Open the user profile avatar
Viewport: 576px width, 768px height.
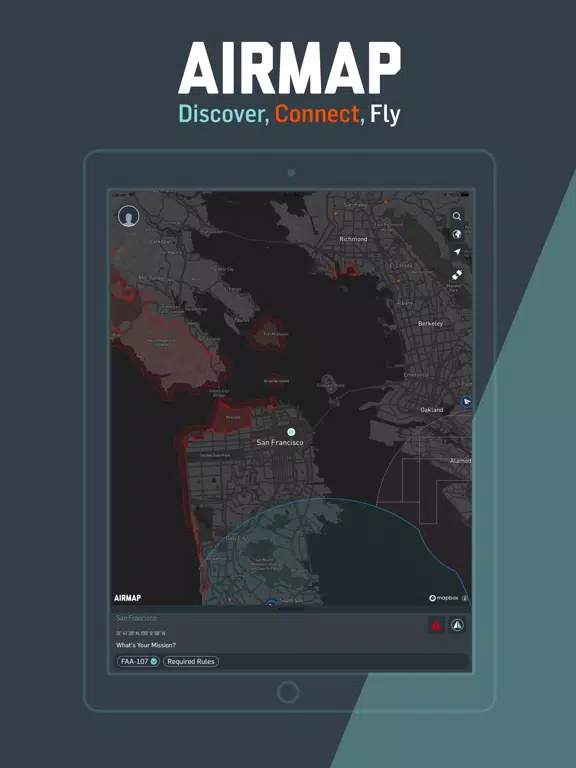coord(128,216)
